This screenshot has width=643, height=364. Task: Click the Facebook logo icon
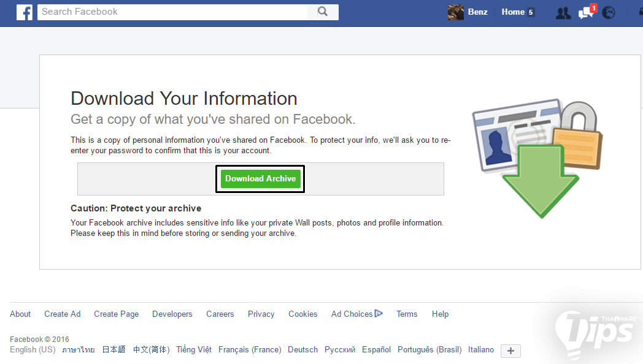pyautogui.click(x=25, y=12)
